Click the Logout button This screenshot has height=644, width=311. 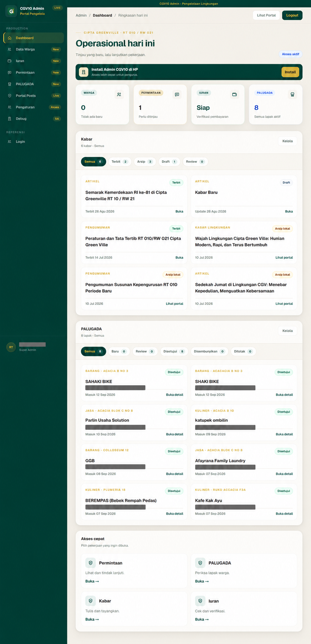click(292, 15)
